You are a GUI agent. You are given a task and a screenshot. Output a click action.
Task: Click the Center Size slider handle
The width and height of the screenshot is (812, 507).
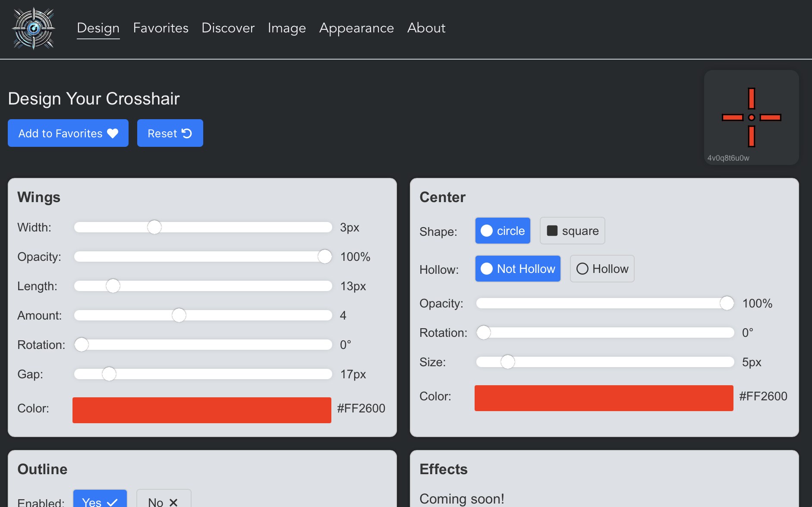507,362
